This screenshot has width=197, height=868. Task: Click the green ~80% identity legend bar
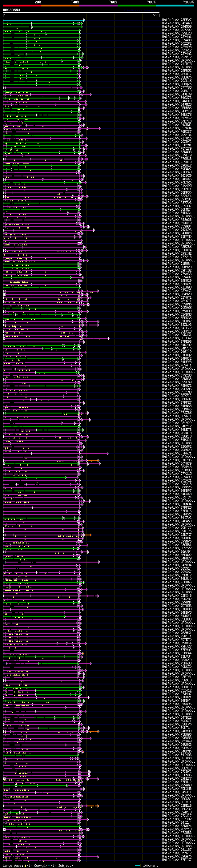136,6
